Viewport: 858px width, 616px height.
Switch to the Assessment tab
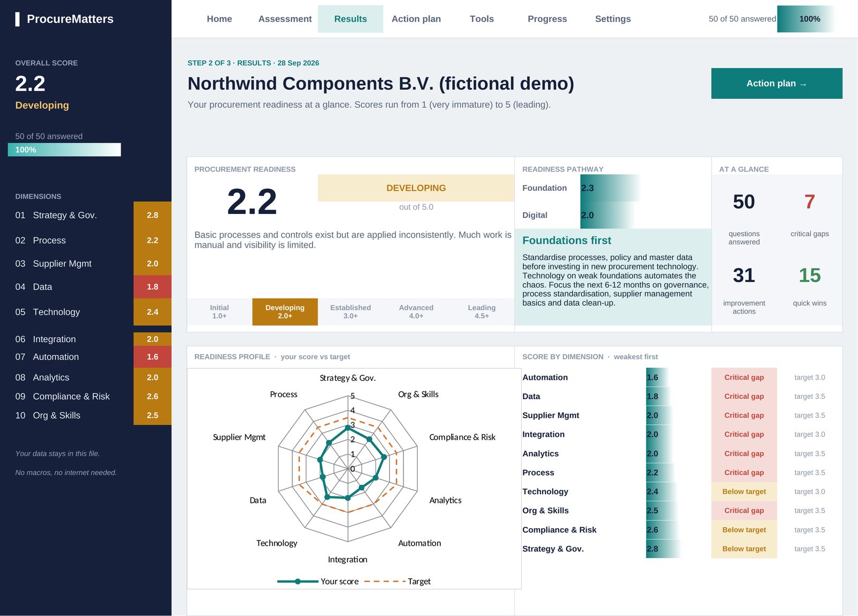[285, 19]
